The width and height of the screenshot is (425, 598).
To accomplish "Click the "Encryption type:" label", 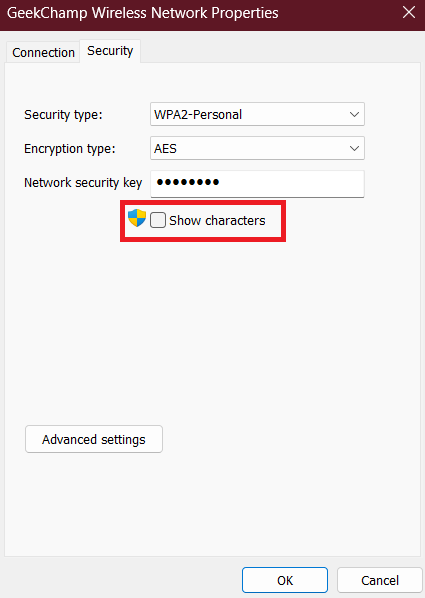I will pos(70,149).
